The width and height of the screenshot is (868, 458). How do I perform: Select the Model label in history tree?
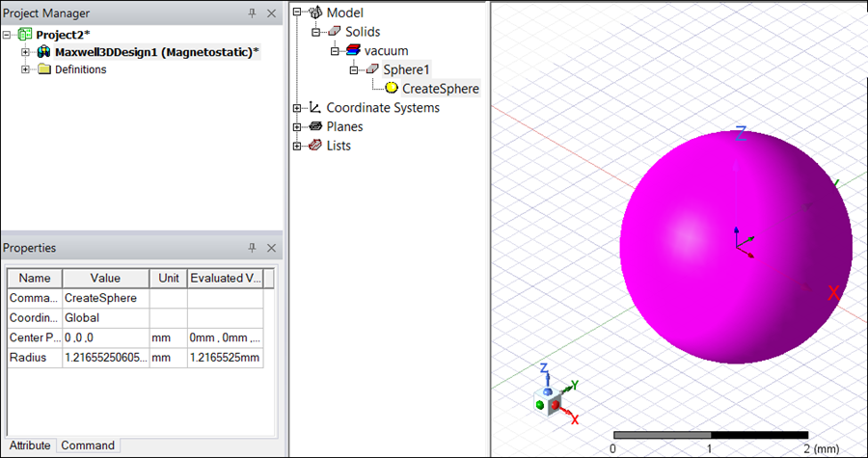(x=345, y=13)
